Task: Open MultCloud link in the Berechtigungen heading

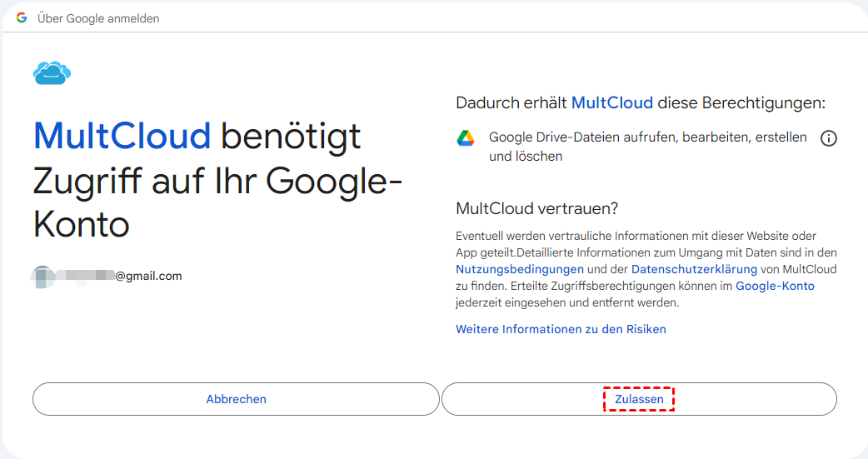Action: pyautogui.click(x=611, y=103)
